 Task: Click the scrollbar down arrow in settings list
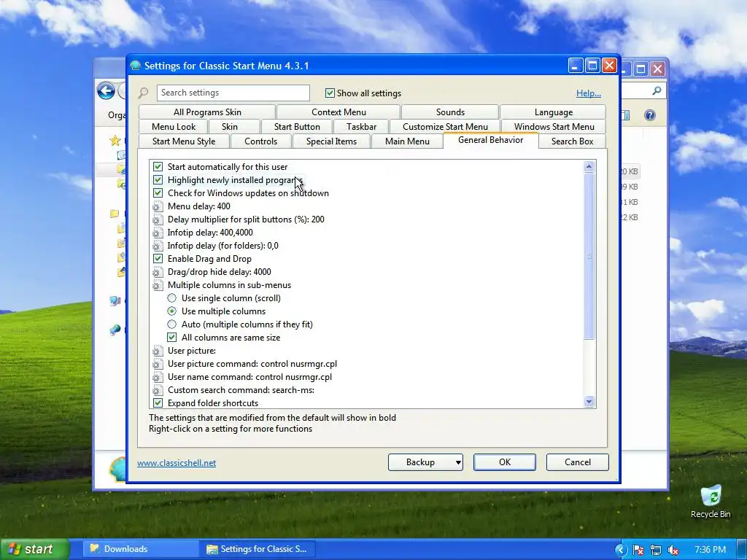[589, 402]
